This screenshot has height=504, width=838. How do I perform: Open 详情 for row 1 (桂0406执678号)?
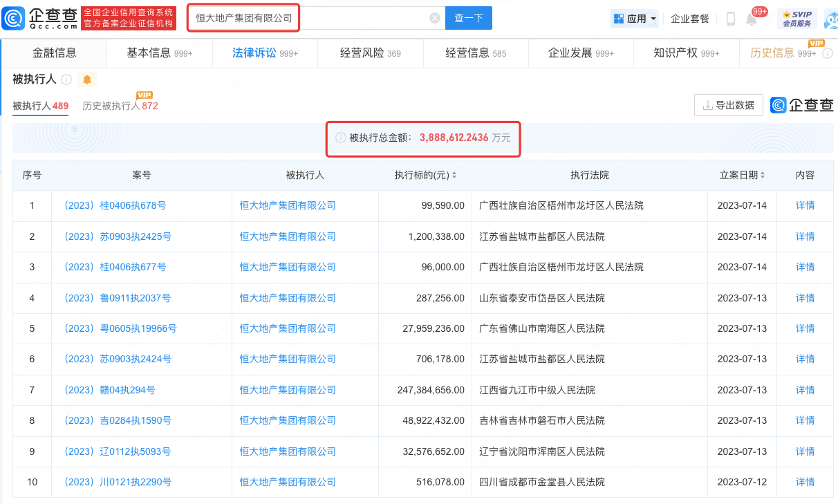(x=805, y=205)
